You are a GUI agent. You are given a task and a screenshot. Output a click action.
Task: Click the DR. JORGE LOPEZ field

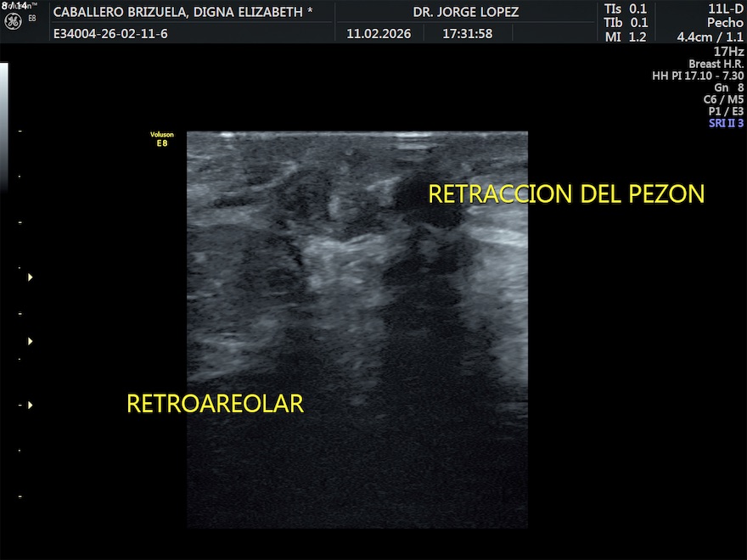click(x=465, y=13)
